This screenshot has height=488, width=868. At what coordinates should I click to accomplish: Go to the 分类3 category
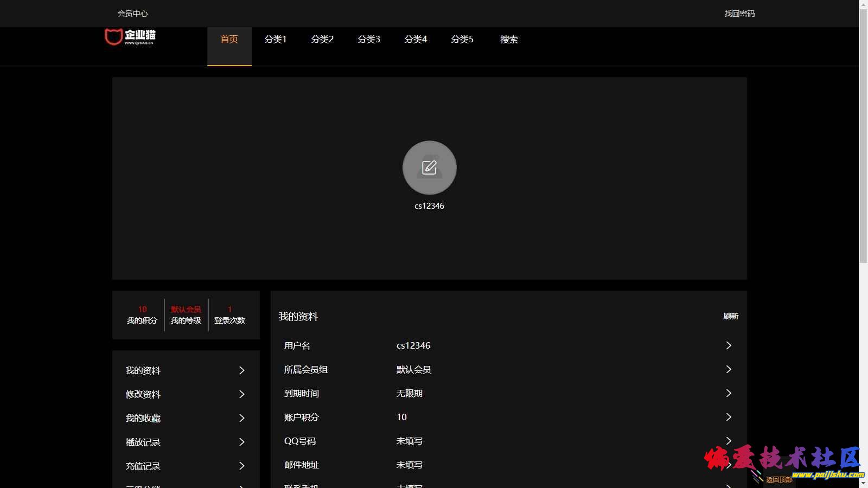[369, 40]
